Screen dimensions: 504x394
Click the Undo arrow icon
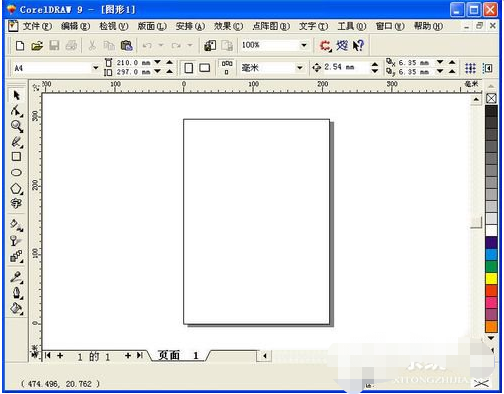point(147,45)
